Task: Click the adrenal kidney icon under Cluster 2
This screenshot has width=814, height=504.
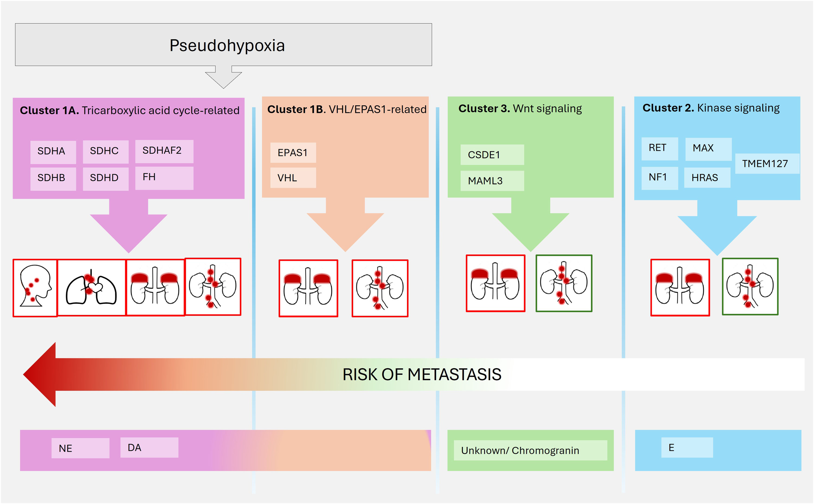Action: (680, 287)
